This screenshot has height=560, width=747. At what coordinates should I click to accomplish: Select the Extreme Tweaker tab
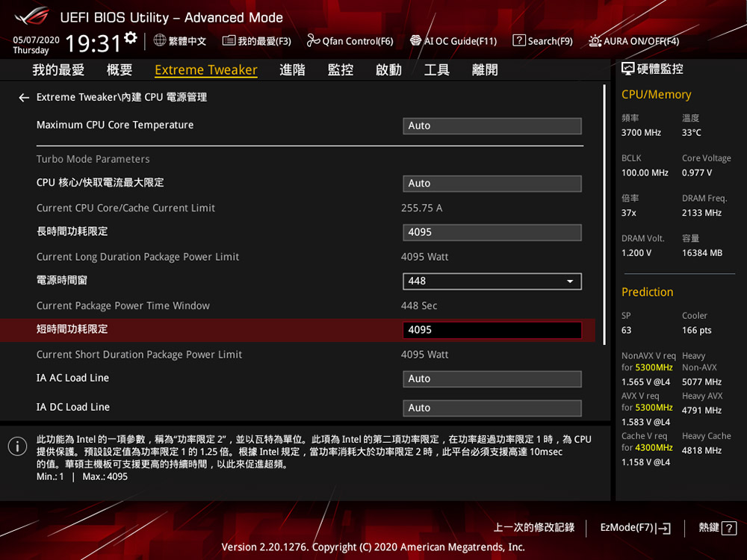(x=206, y=70)
